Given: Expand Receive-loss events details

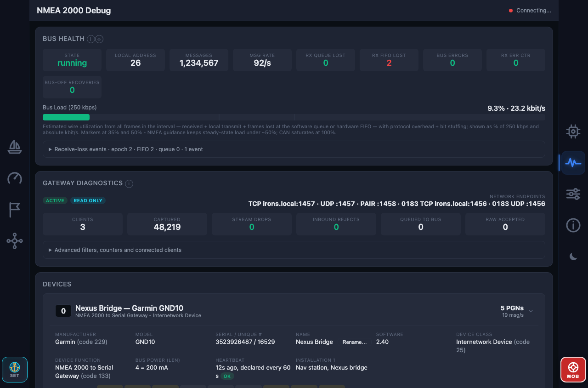Looking at the screenshot, I should 294,149.
